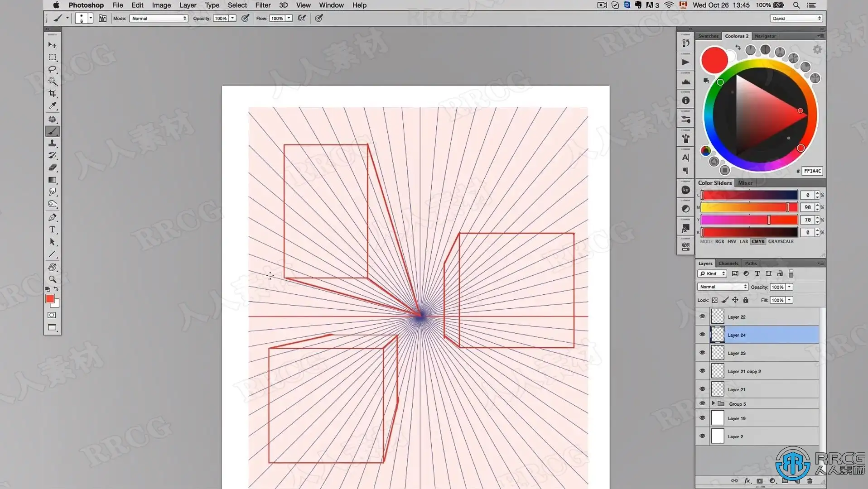Select the Clone Stamp tool

[x=53, y=144]
